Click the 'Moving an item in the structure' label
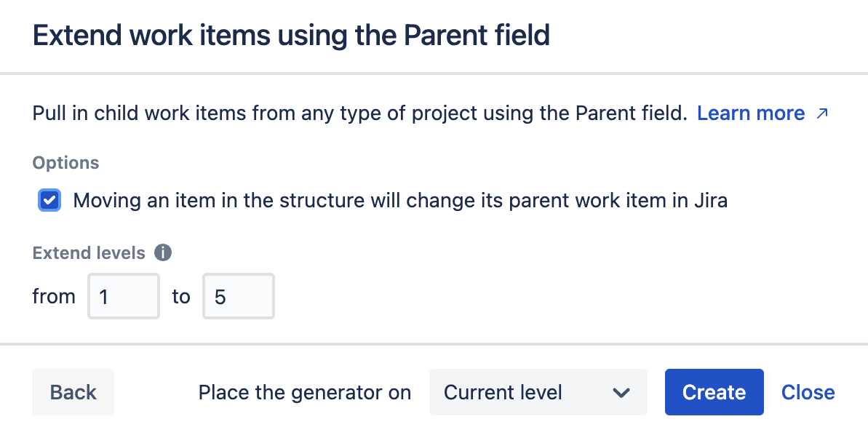 [399, 201]
